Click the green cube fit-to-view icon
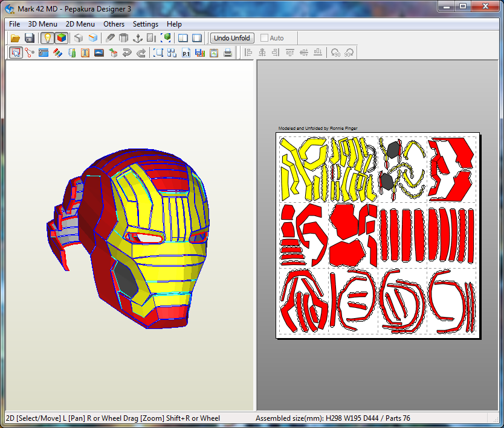This screenshot has height=428, width=504. [x=166, y=38]
